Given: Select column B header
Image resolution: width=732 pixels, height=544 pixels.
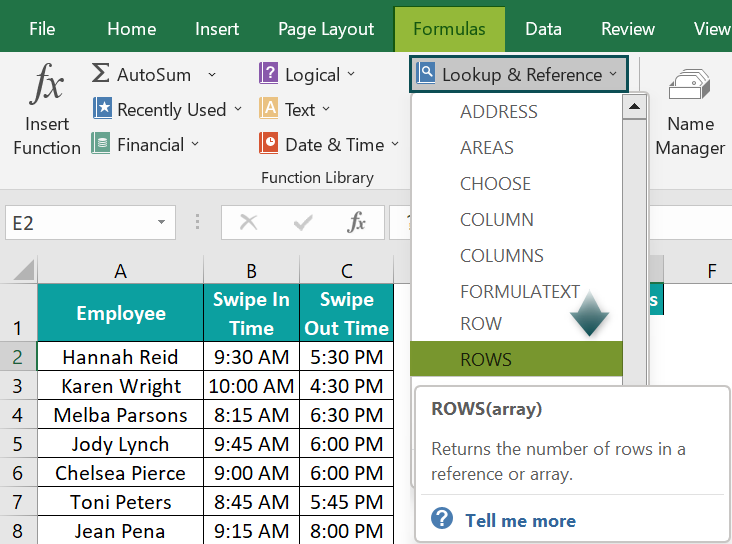Looking at the screenshot, I should pos(251,270).
